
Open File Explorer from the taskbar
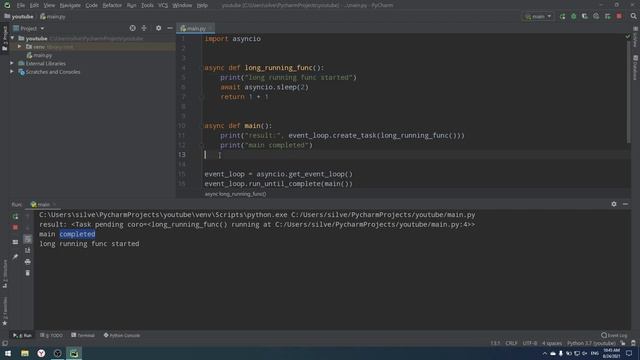[x=25, y=353]
